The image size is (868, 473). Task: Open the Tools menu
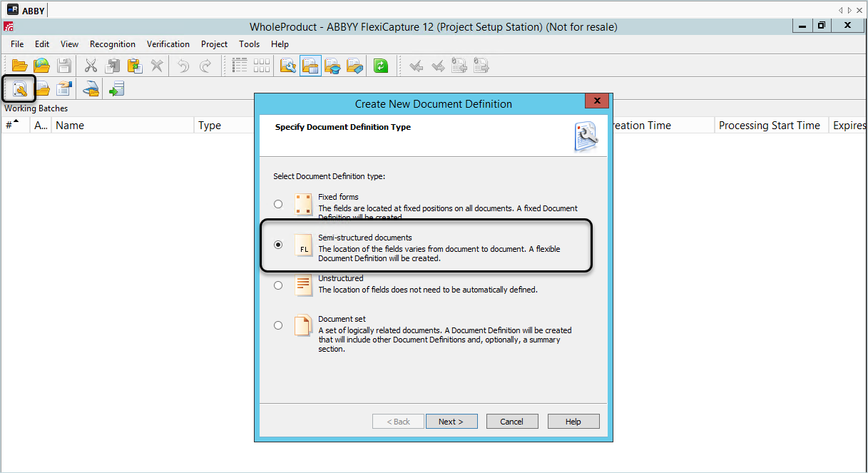[x=250, y=44]
